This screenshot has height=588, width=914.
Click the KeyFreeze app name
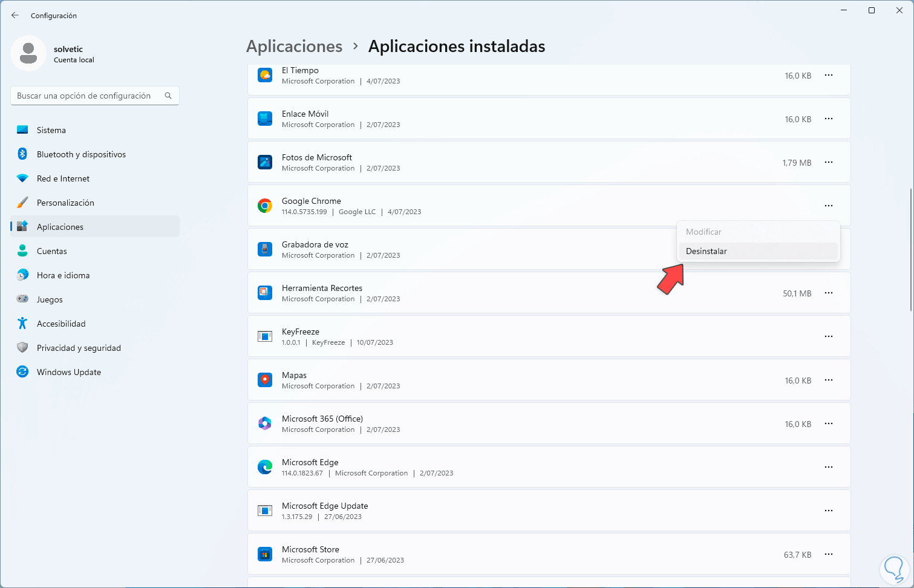click(301, 332)
